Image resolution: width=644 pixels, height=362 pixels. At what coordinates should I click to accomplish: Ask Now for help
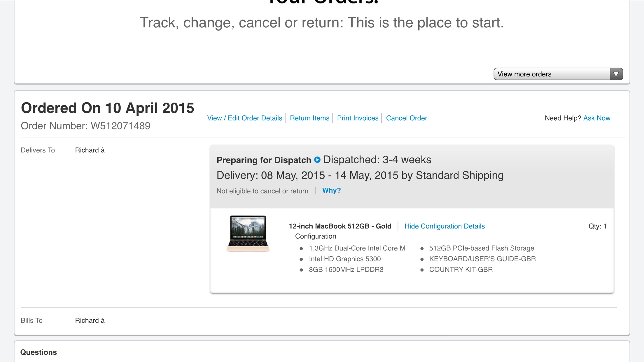(597, 118)
